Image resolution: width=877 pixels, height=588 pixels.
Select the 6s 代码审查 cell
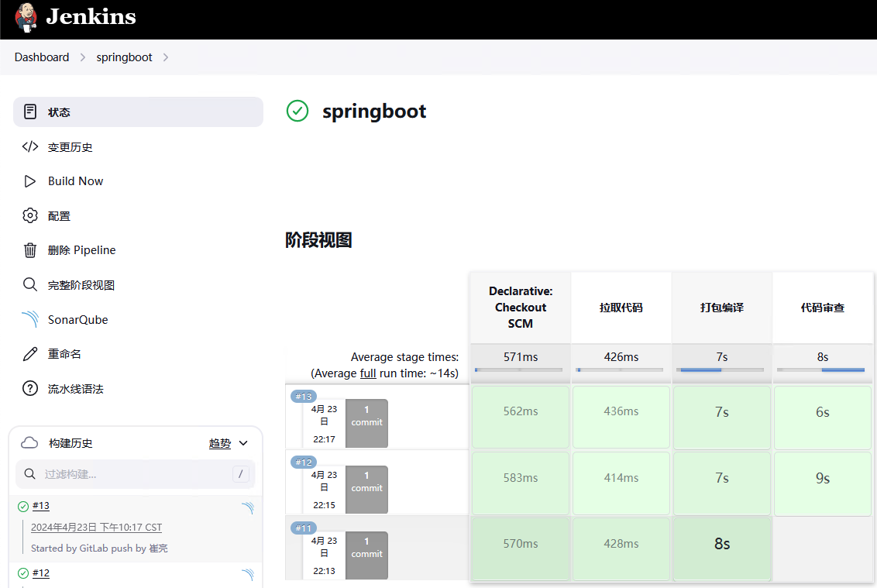(x=823, y=418)
